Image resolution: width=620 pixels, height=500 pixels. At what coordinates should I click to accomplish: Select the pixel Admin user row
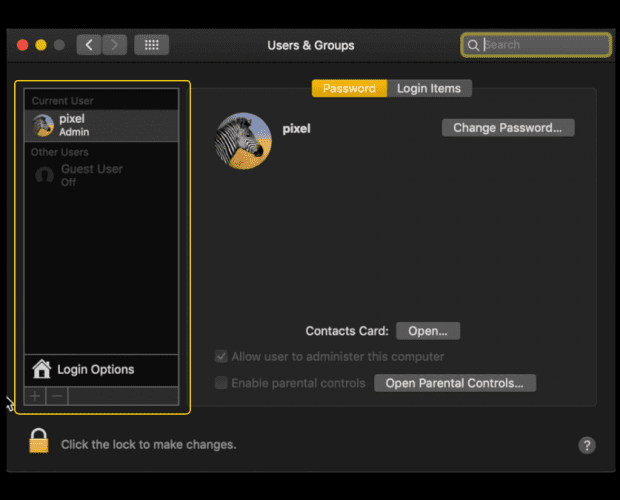102,125
